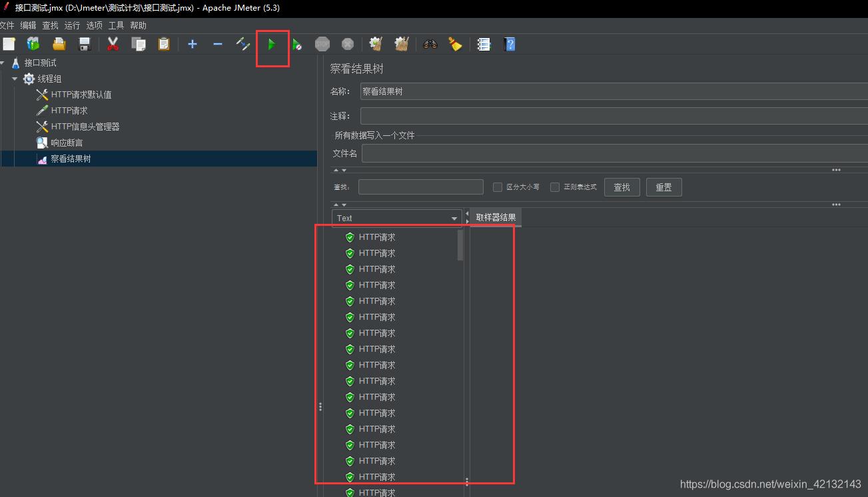Click the Save test plan floppy icon
The height and width of the screenshot is (497, 868).
click(x=85, y=45)
